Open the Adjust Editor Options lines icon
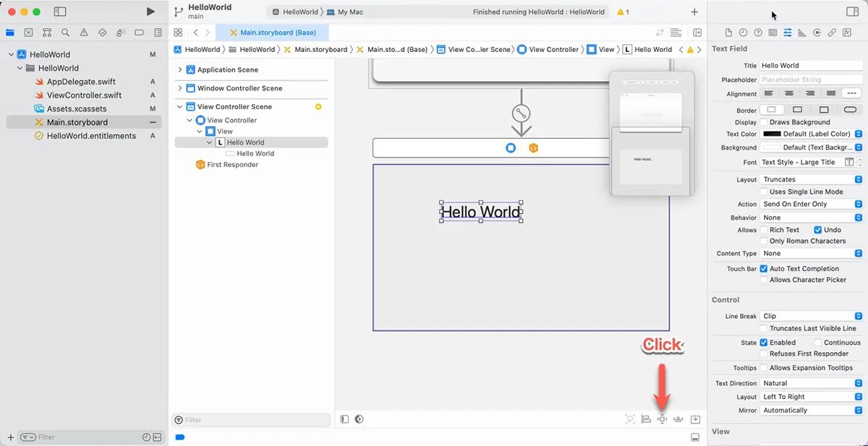This screenshot has height=446, width=868. click(x=676, y=33)
